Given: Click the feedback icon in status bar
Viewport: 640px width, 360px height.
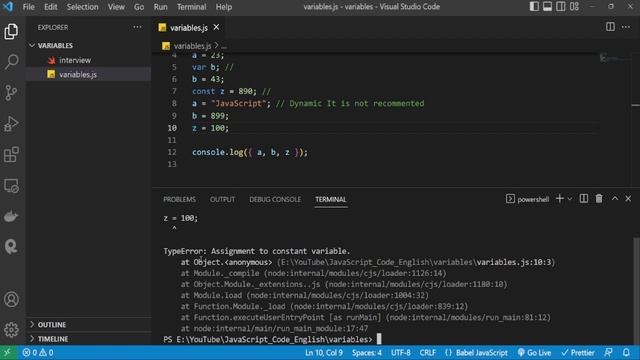Looking at the screenshot, I should 608,353.
